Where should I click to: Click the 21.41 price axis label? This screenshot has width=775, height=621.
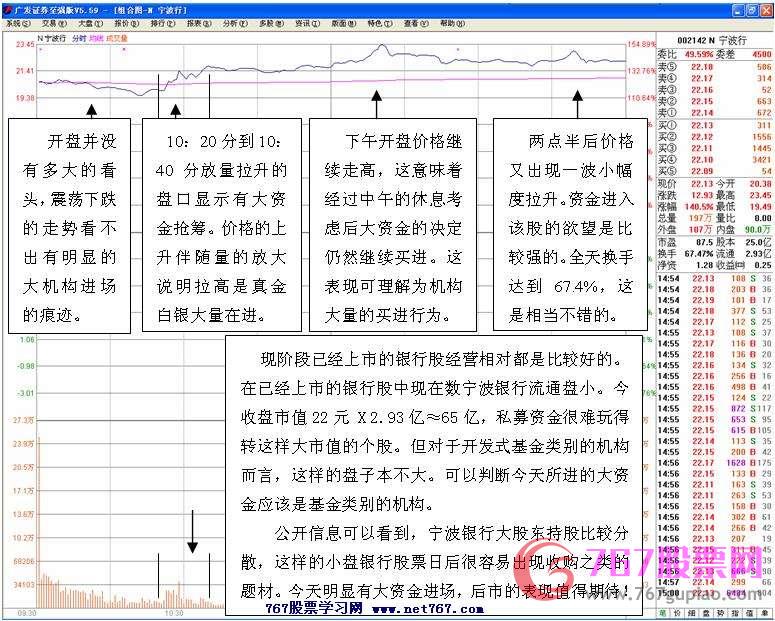point(25,71)
